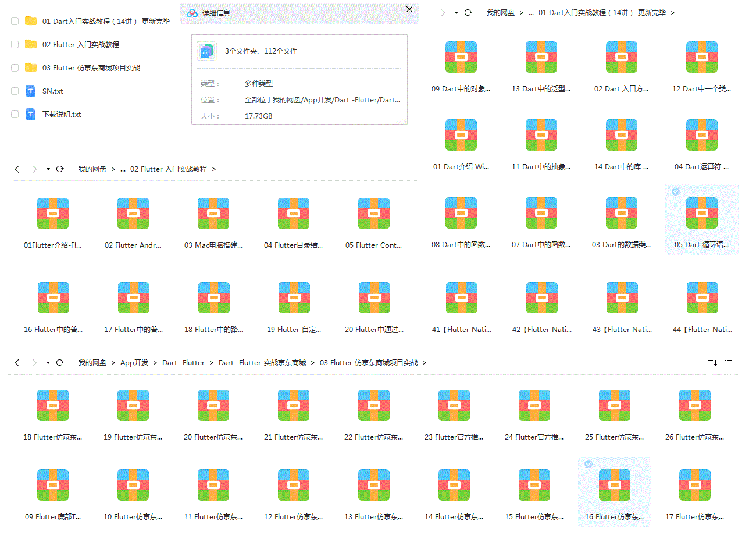Screen dimensions: 756x535
Task: Refresh the 01 Dart入门实战教程 folder view
Action: (468, 12)
